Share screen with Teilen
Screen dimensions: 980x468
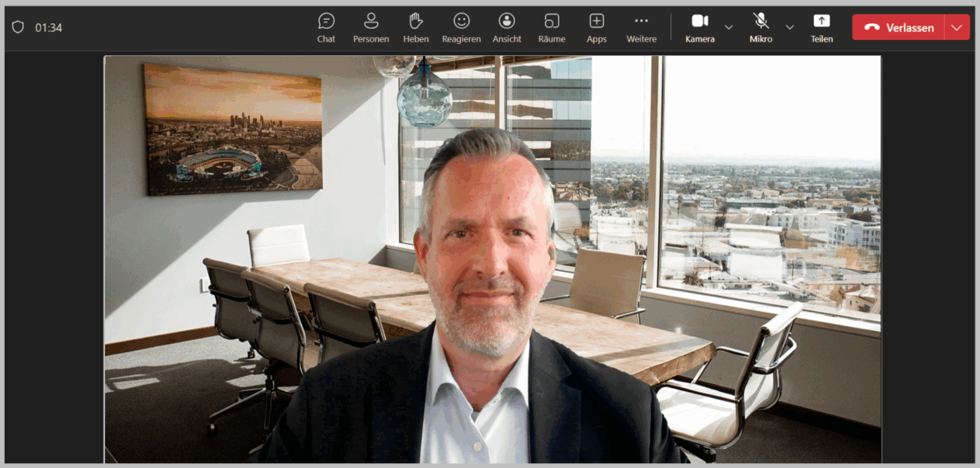pos(821,28)
